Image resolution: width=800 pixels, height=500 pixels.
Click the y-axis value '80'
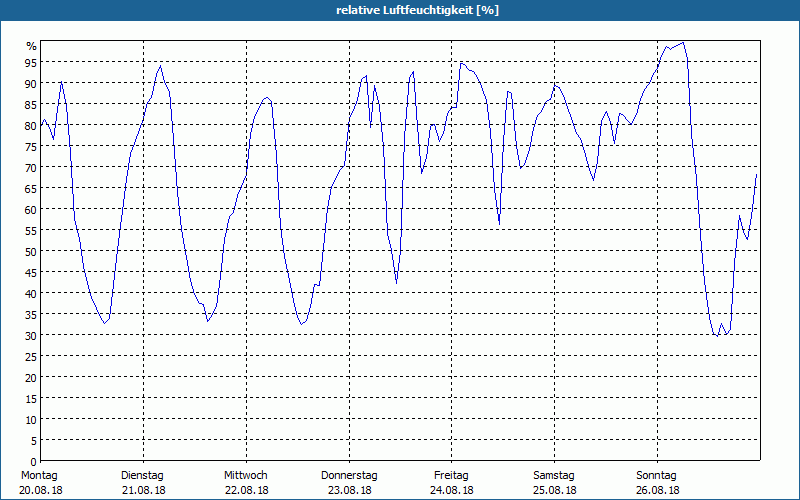coord(31,126)
